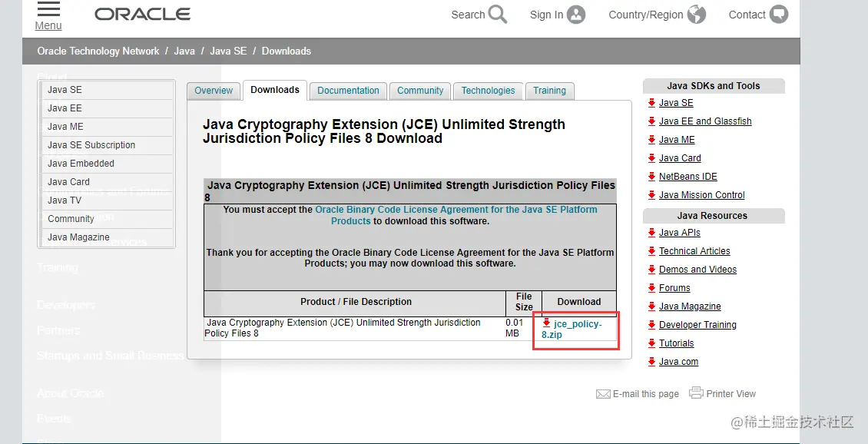Viewport: 868px width, 444px height.
Task: Click the Contact chat bubble icon
Action: click(779, 15)
